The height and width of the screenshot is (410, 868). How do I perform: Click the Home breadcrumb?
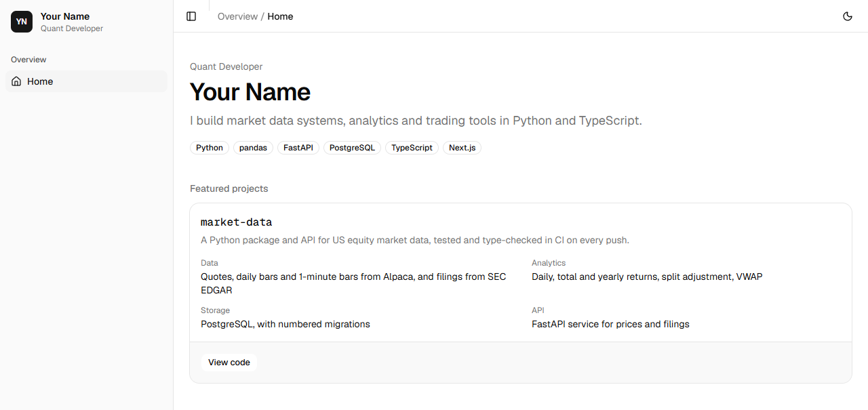coord(280,16)
